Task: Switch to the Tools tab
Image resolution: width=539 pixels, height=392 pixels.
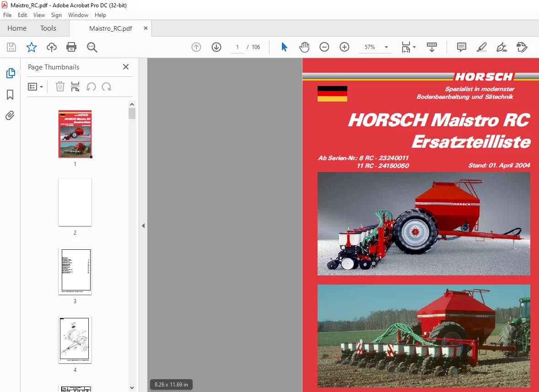Action: pos(48,28)
